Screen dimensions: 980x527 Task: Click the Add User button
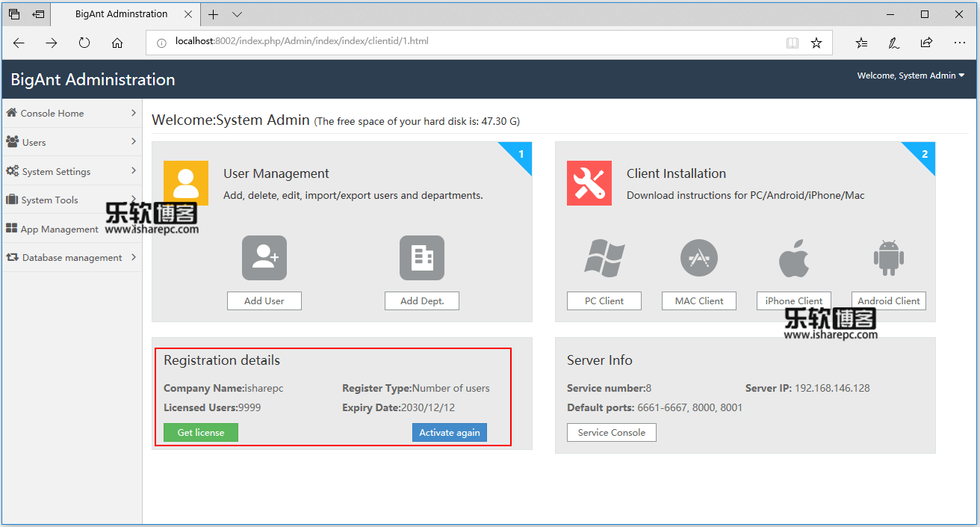pos(264,301)
